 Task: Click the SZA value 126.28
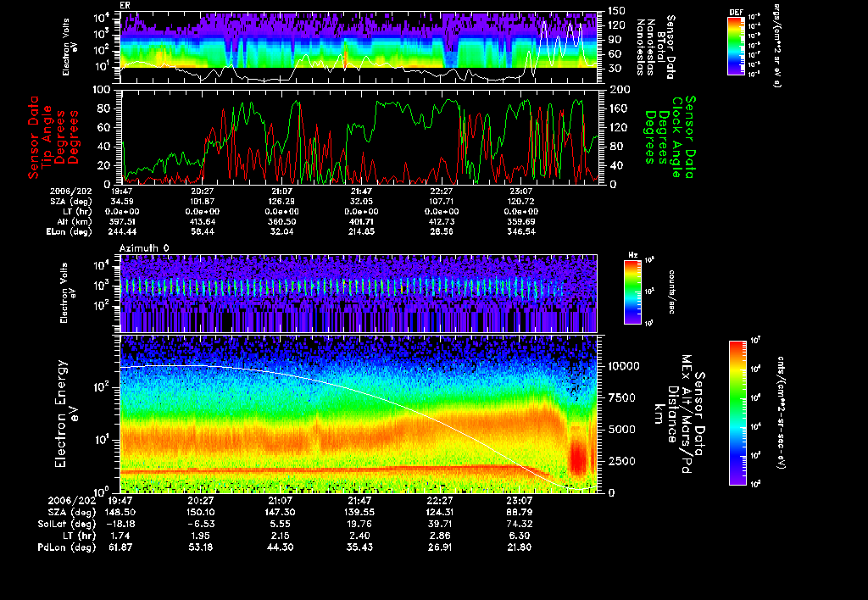[281, 202]
